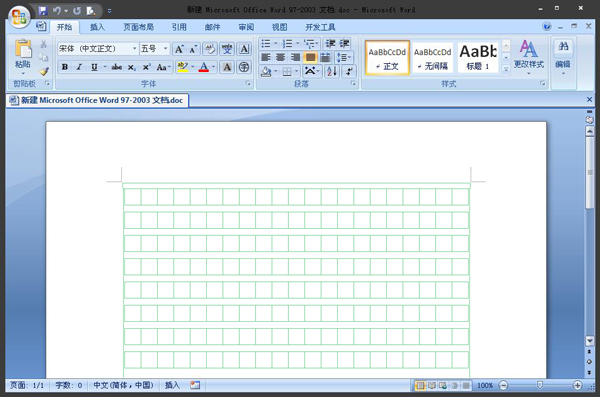Cut the selection with scissors icon
The width and height of the screenshot is (600, 397).
pos(44,44)
